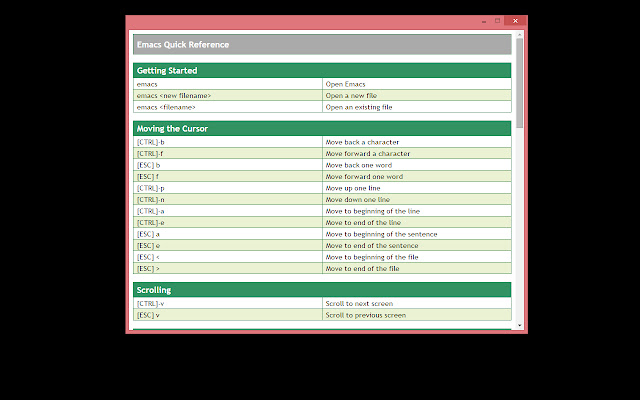640x400 pixels.
Task: Click the 'emacs' command cell
Action: pos(228,84)
